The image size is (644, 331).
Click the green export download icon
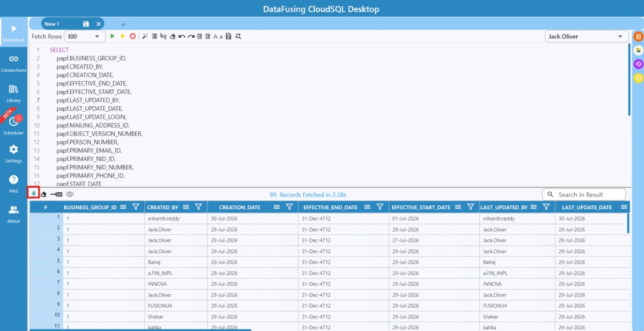coord(33,193)
